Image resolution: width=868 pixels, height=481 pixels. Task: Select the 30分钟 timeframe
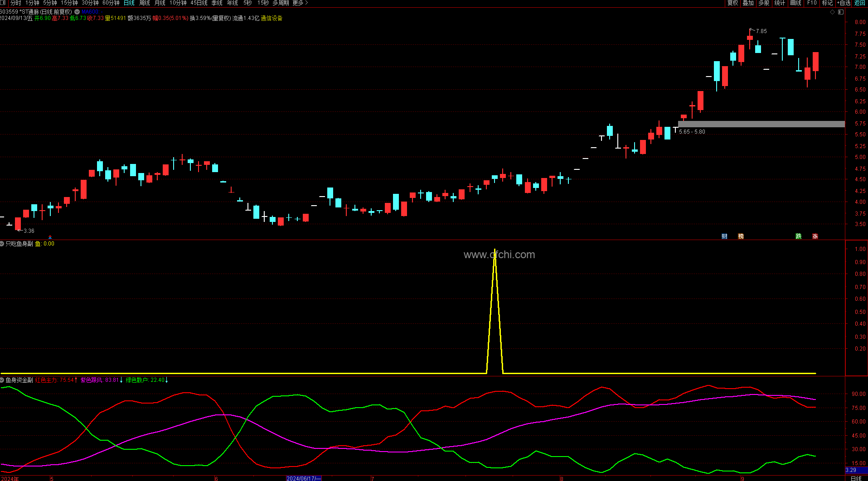point(90,3)
